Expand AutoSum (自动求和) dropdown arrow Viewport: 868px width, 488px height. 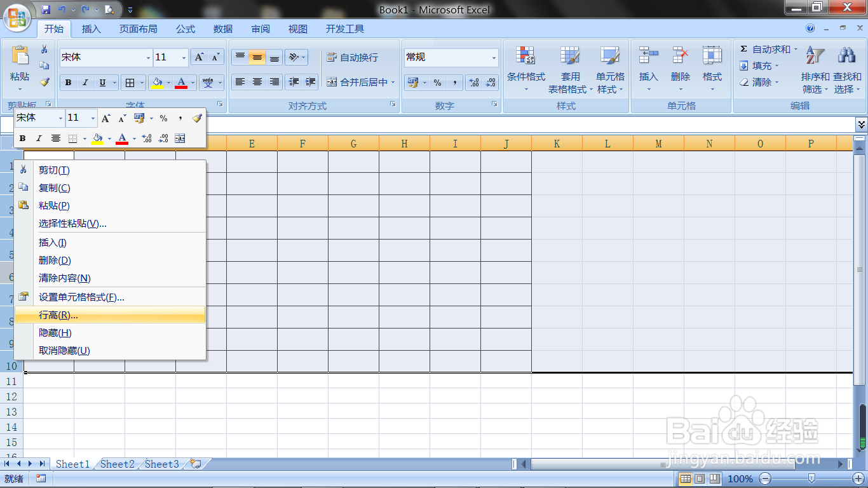click(x=796, y=49)
